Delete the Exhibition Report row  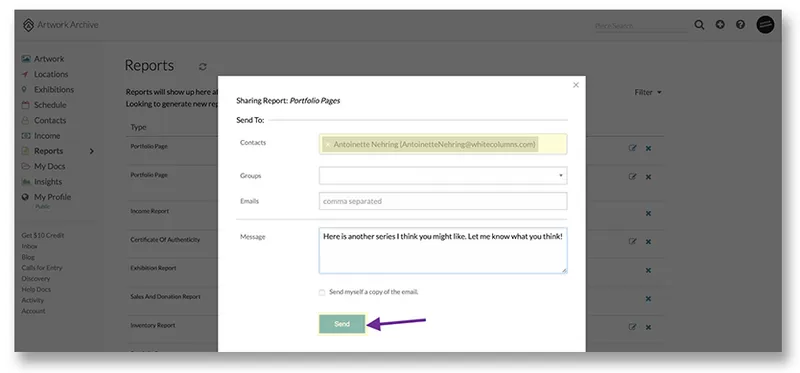[648, 270]
